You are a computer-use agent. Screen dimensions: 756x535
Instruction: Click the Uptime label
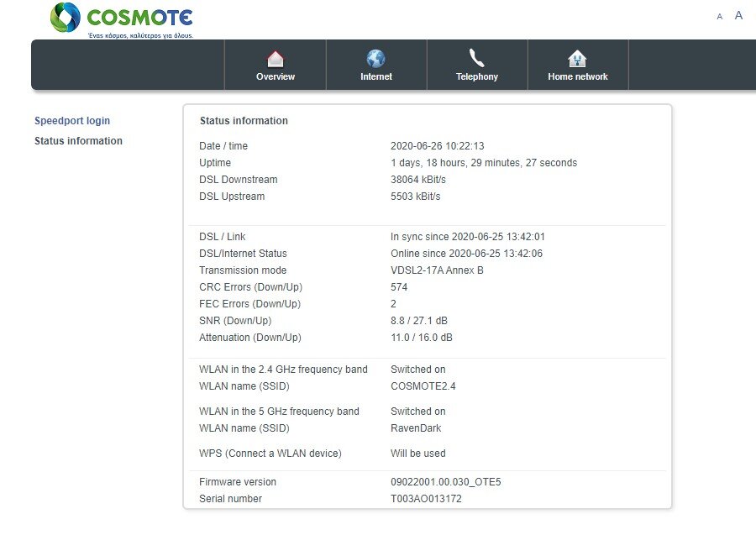coord(215,163)
